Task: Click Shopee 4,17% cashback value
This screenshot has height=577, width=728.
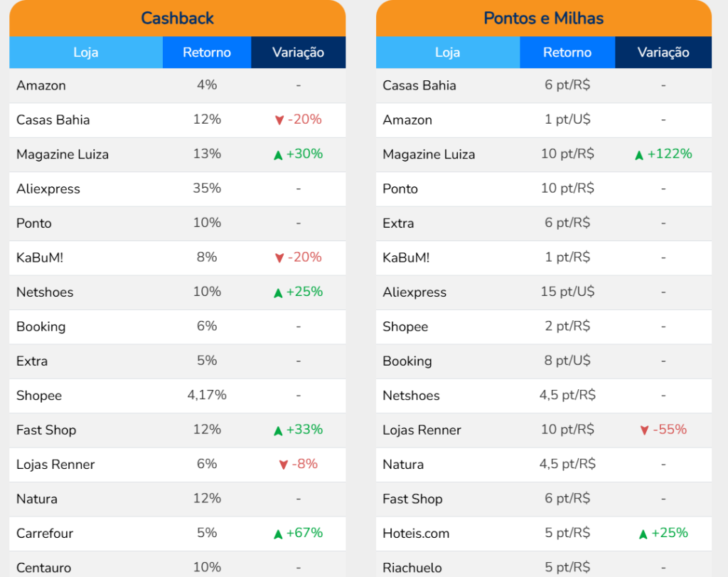Action: click(207, 395)
